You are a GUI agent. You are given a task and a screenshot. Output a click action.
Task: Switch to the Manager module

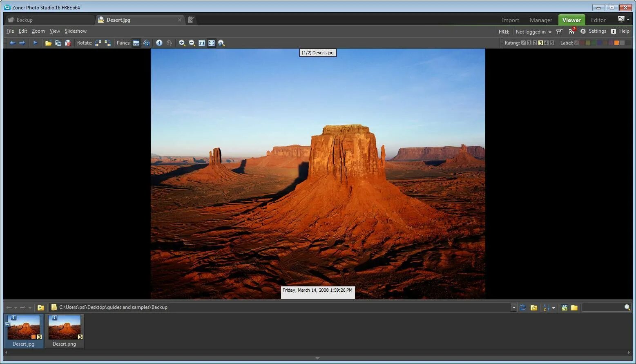point(541,20)
